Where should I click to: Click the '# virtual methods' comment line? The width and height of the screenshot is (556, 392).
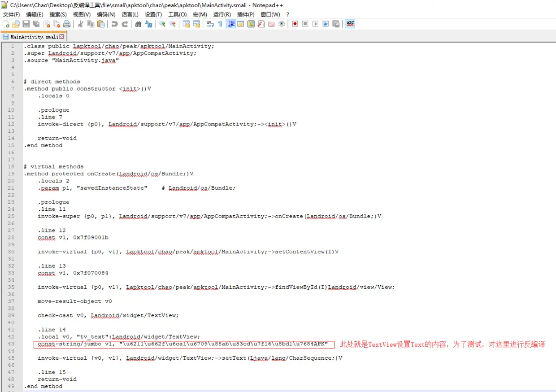click(x=54, y=166)
